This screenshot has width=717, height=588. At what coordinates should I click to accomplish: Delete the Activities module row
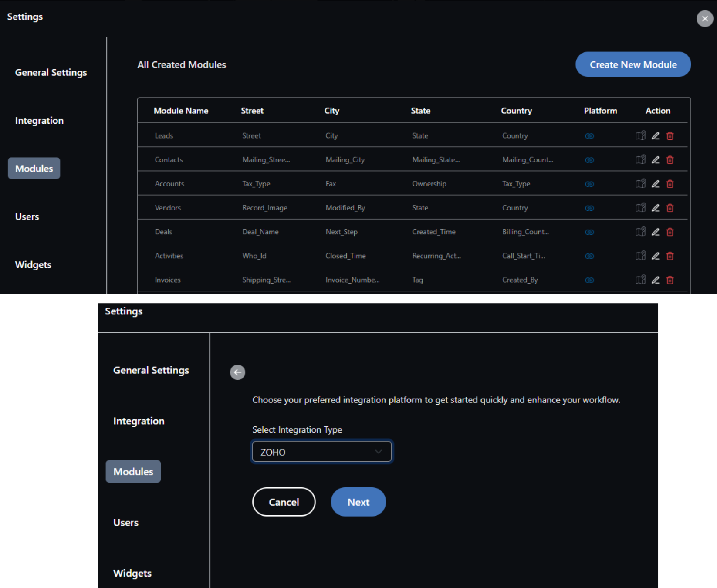tap(670, 256)
